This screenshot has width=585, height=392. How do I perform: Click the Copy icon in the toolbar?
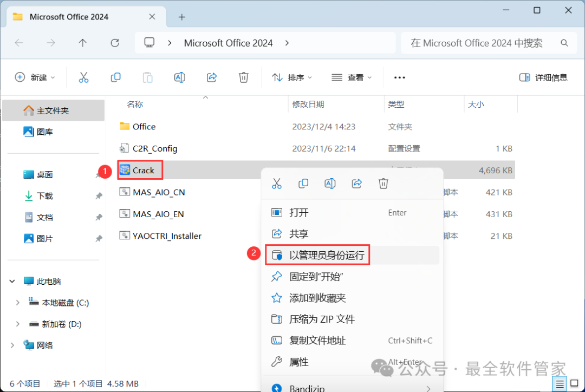click(116, 77)
